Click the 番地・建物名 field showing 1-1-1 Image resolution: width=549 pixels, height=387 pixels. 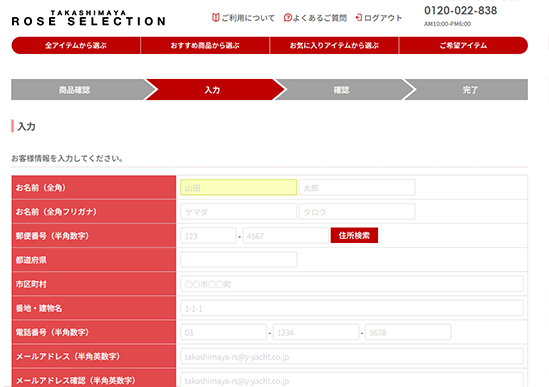(352, 308)
